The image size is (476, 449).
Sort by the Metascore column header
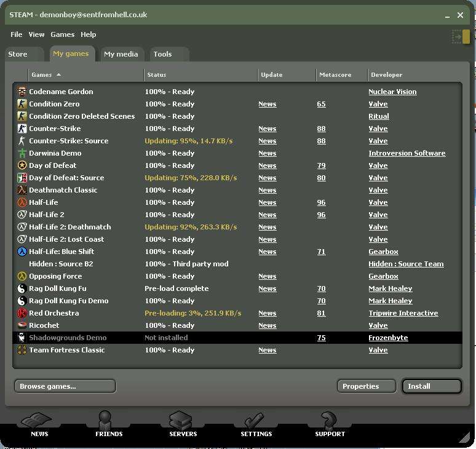(335, 75)
